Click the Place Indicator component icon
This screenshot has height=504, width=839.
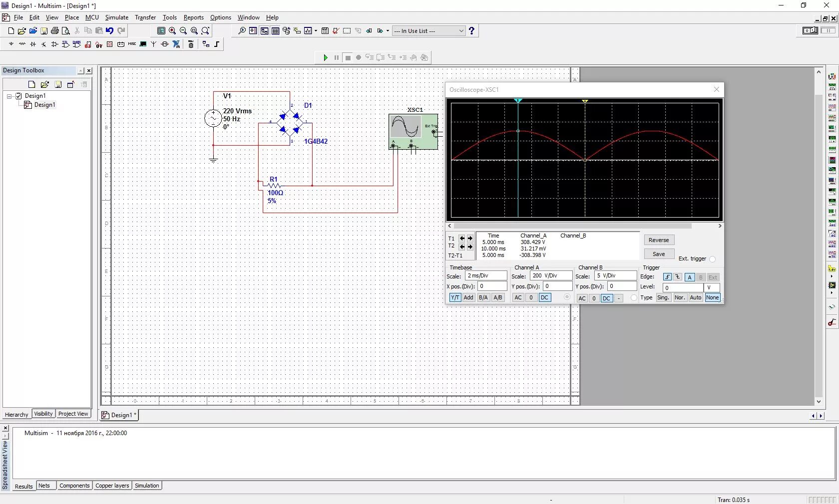coord(110,44)
